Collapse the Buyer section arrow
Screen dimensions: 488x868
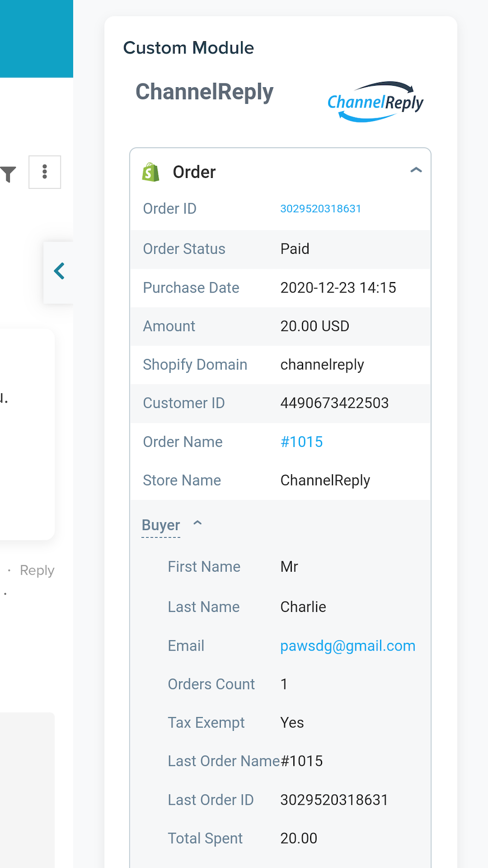pos(198,523)
